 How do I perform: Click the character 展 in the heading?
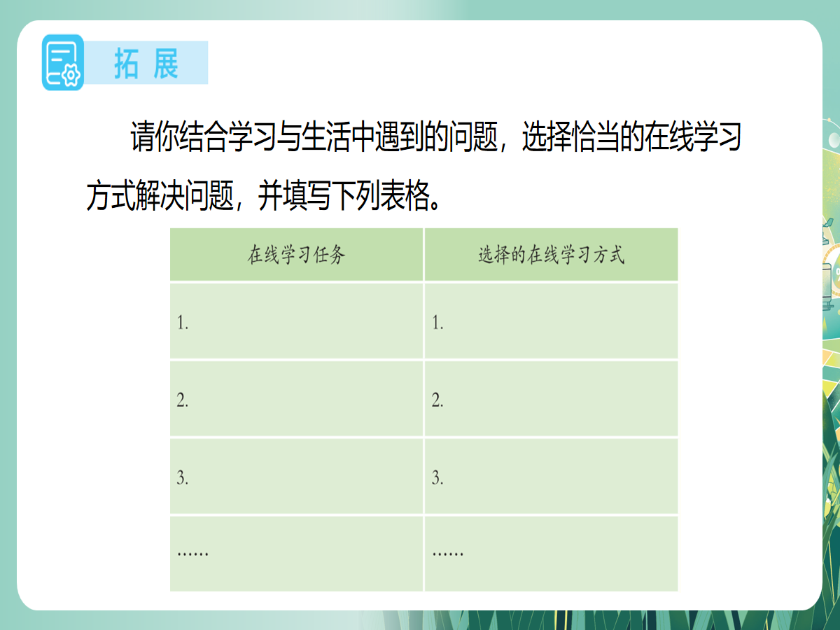(x=165, y=63)
